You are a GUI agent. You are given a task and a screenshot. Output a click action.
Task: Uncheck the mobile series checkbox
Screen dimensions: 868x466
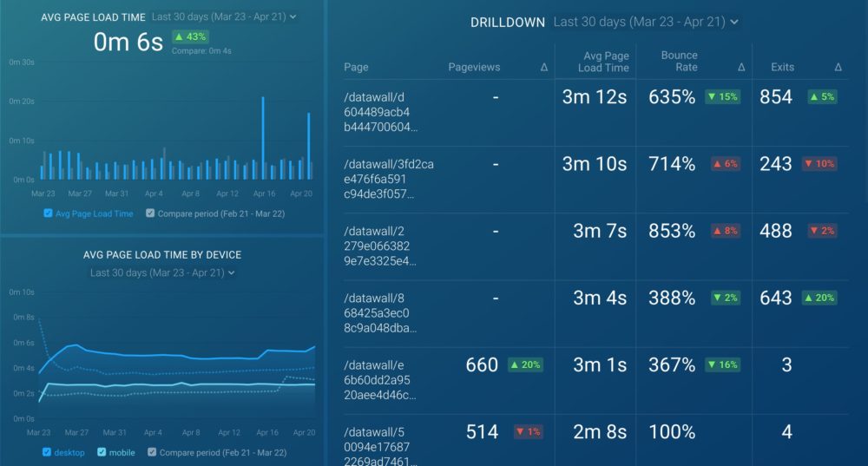tap(102, 452)
